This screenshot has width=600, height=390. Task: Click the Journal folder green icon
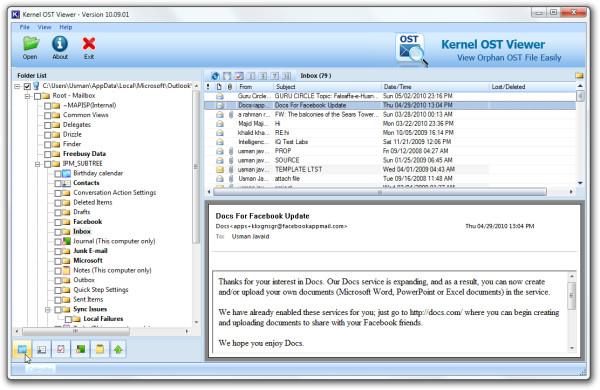[67, 241]
